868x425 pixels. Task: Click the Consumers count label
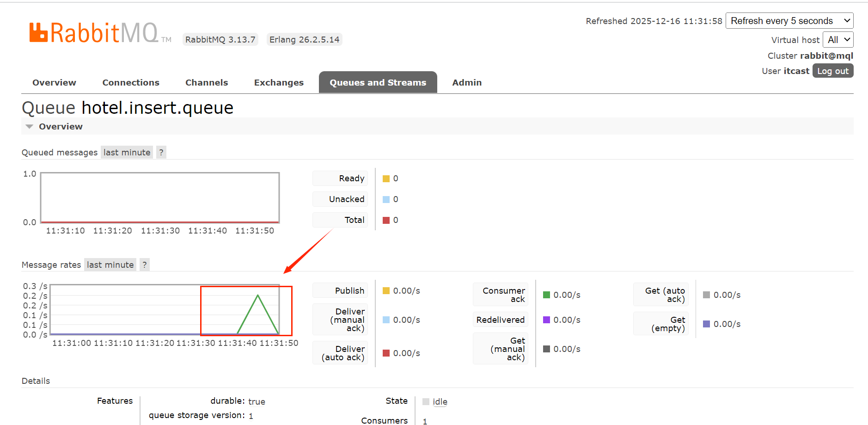tap(385, 420)
